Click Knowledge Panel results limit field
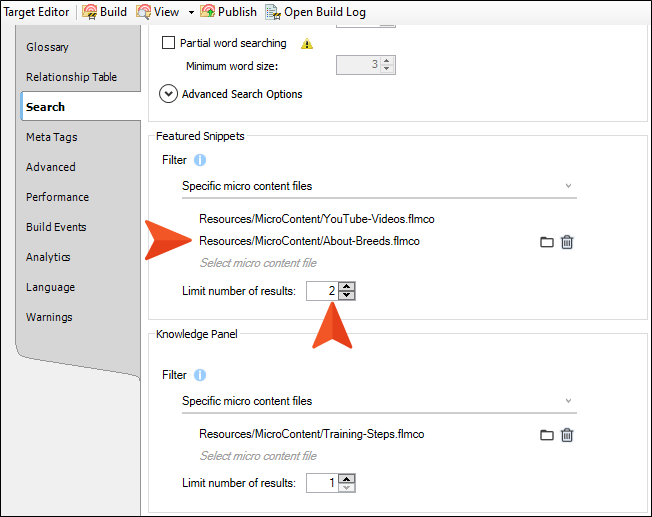Screen dimensions: 652x517 (322, 483)
